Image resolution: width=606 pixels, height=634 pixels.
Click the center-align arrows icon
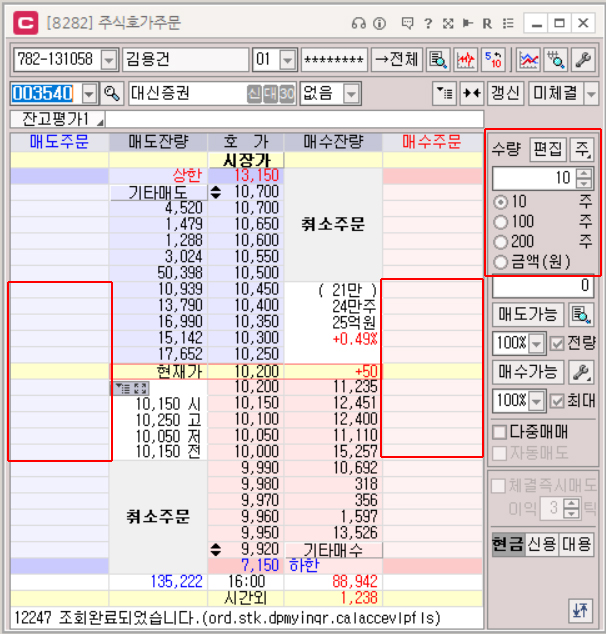pos(472,94)
